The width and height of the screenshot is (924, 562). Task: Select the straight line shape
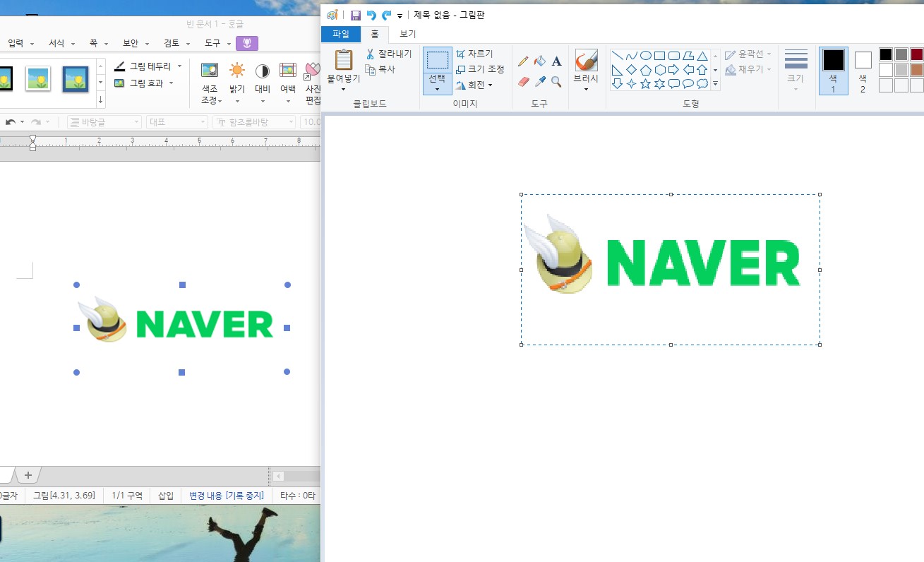click(x=617, y=56)
